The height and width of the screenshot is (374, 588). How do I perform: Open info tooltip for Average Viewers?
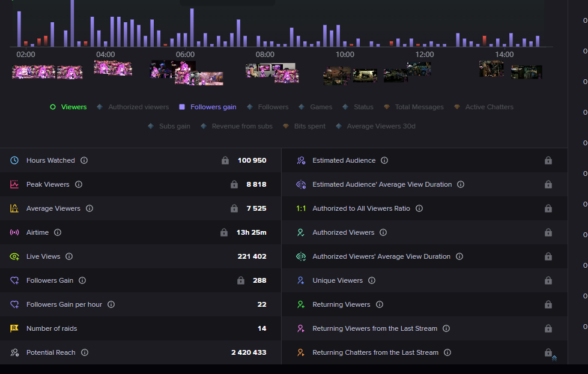click(x=89, y=208)
